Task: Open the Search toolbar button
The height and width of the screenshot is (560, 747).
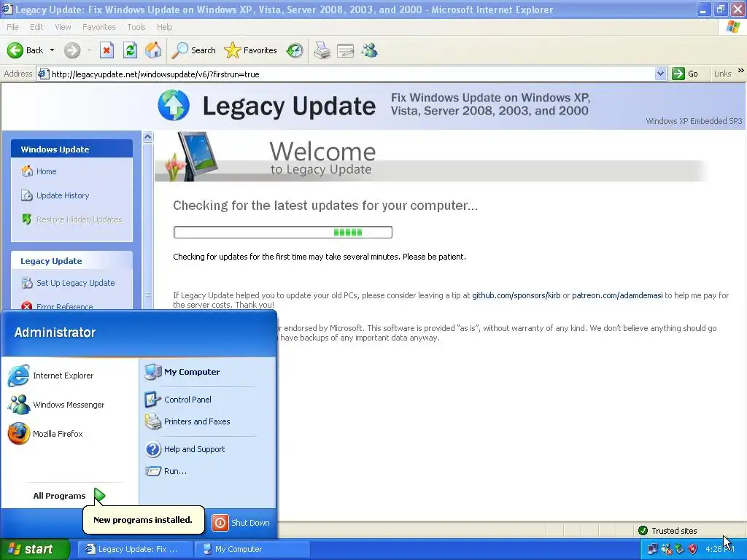Action: point(193,50)
